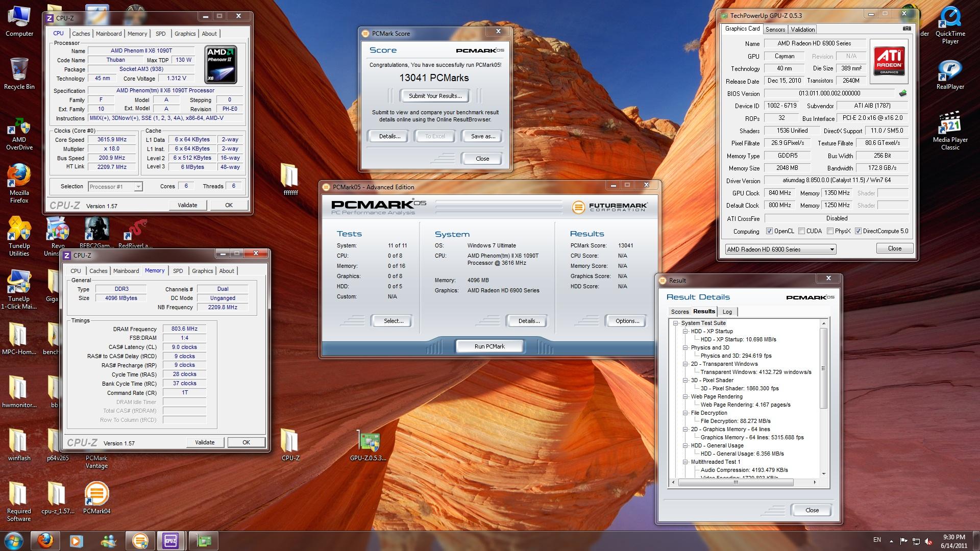The width and height of the screenshot is (980, 551).
Task: Click the Options button in PCMark05
Action: [627, 321]
